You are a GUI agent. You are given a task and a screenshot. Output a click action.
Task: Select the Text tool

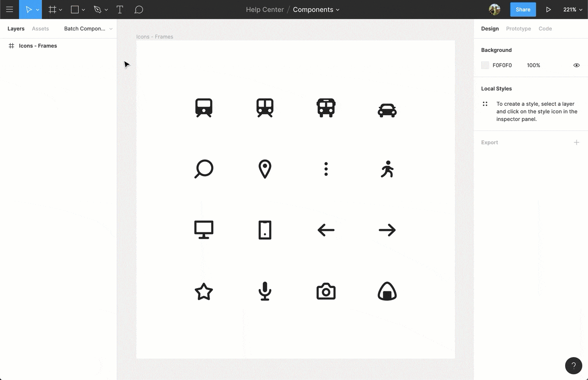click(x=120, y=10)
